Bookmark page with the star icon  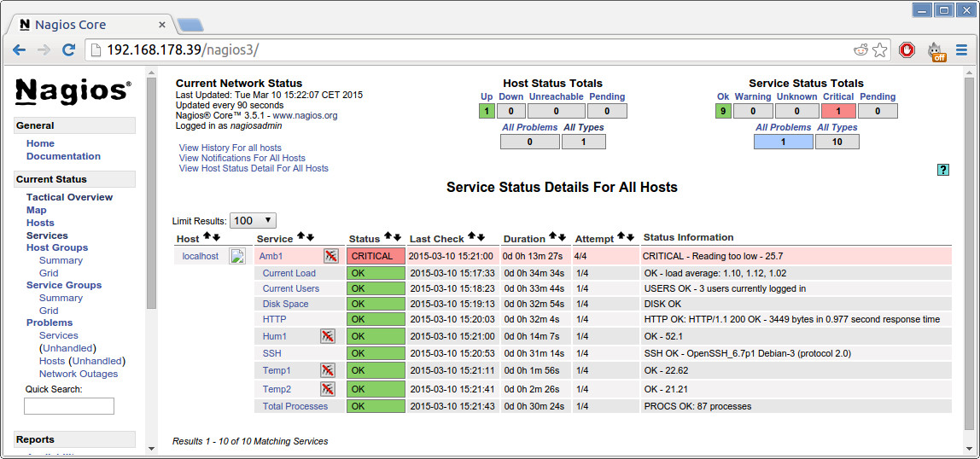pyautogui.click(x=879, y=50)
